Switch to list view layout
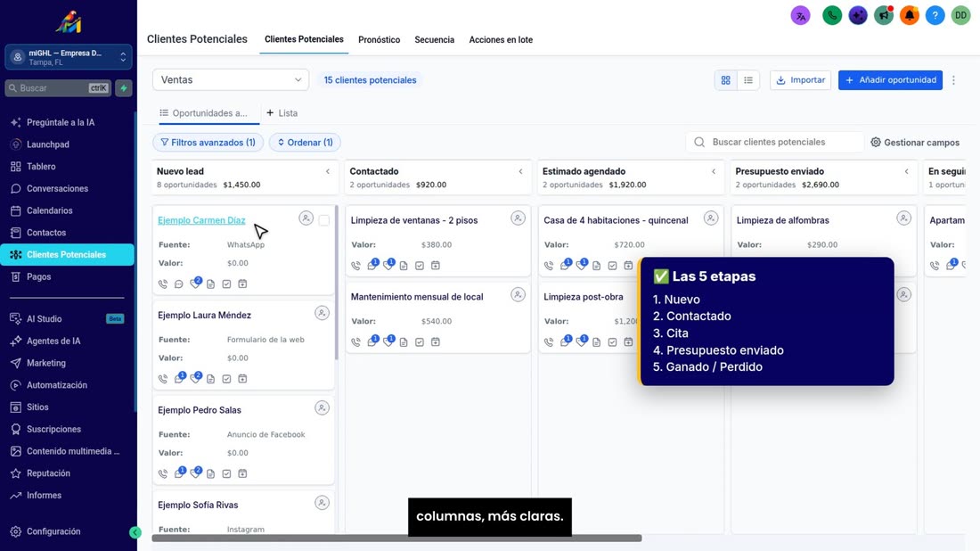 (748, 80)
